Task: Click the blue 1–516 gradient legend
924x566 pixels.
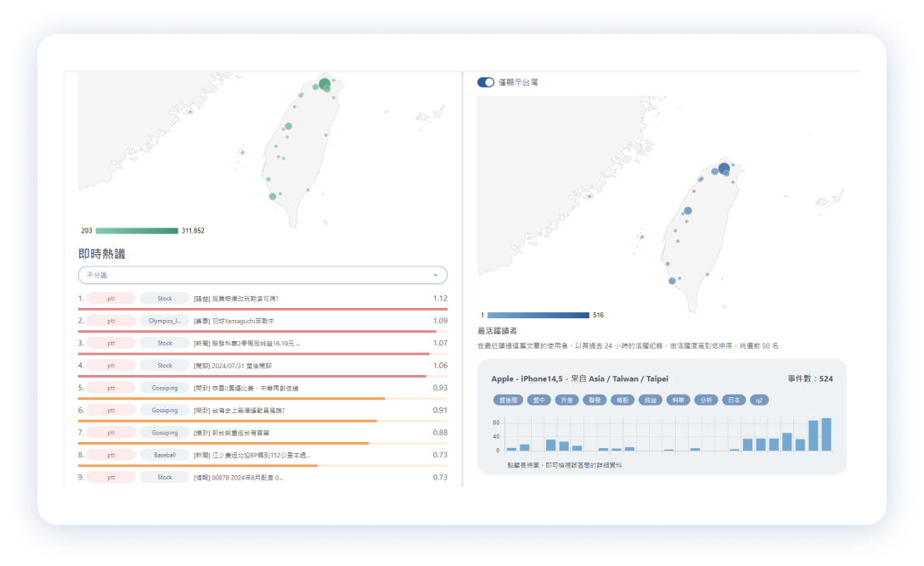Action: [538, 315]
